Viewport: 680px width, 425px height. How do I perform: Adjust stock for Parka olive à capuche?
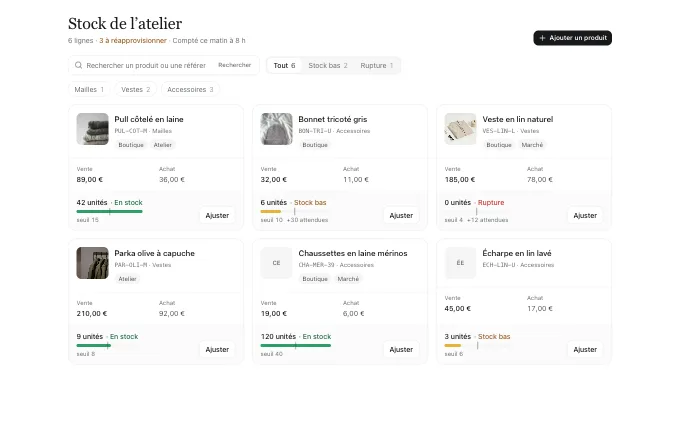pyautogui.click(x=217, y=350)
